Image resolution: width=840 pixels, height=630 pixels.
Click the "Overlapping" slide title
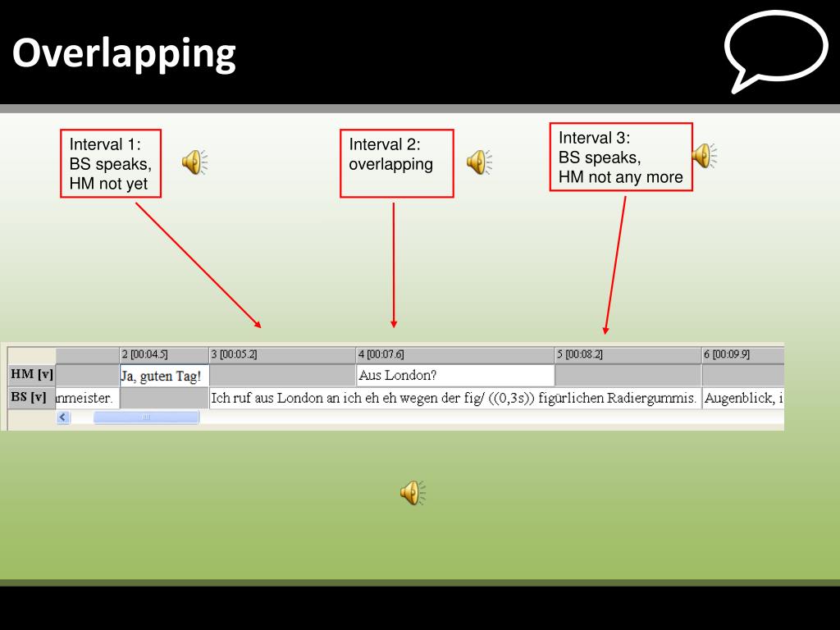click(124, 53)
